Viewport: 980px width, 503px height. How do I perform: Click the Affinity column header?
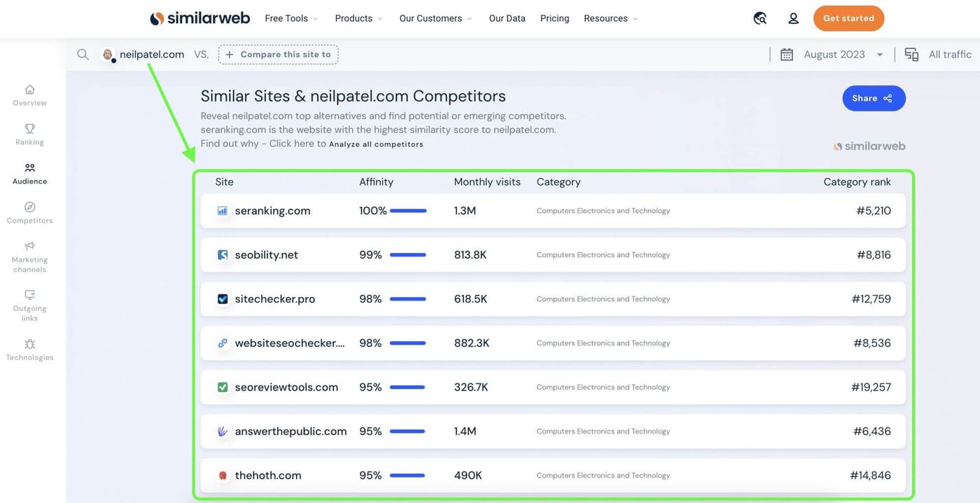coord(376,182)
